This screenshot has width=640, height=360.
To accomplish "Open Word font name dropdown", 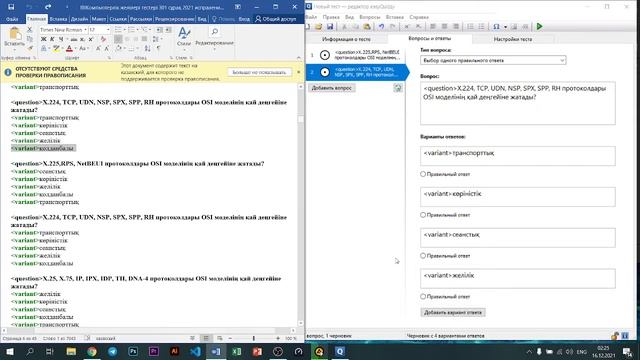I will click(85, 30).
